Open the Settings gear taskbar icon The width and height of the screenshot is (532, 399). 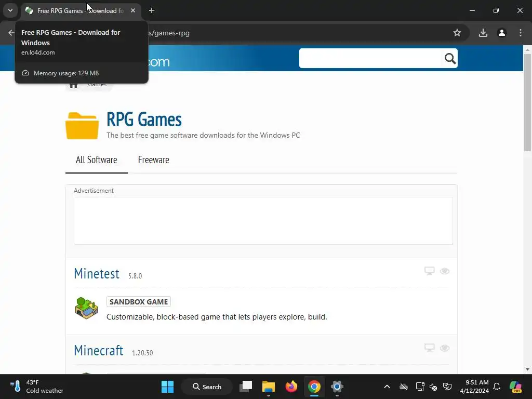[337, 387]
